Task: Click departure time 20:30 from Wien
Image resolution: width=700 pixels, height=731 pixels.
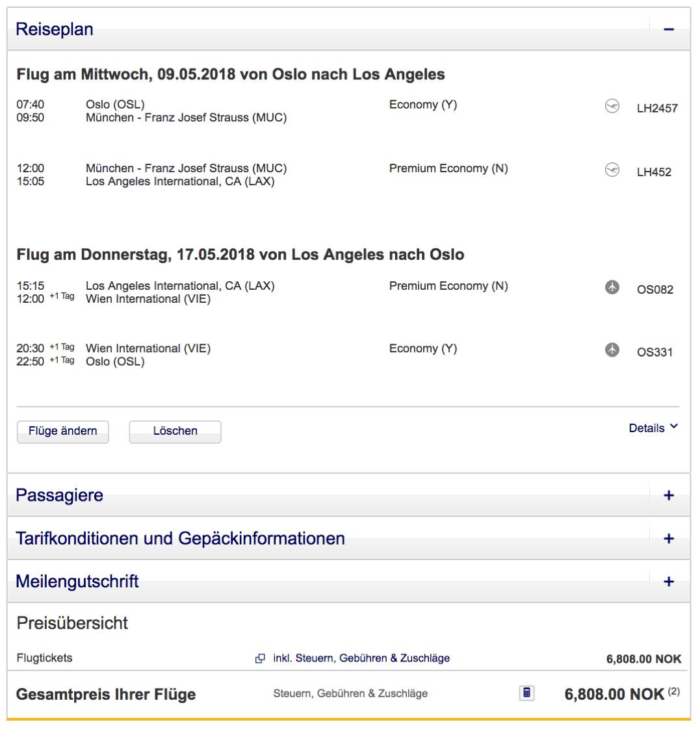Action: pos(31,348)
